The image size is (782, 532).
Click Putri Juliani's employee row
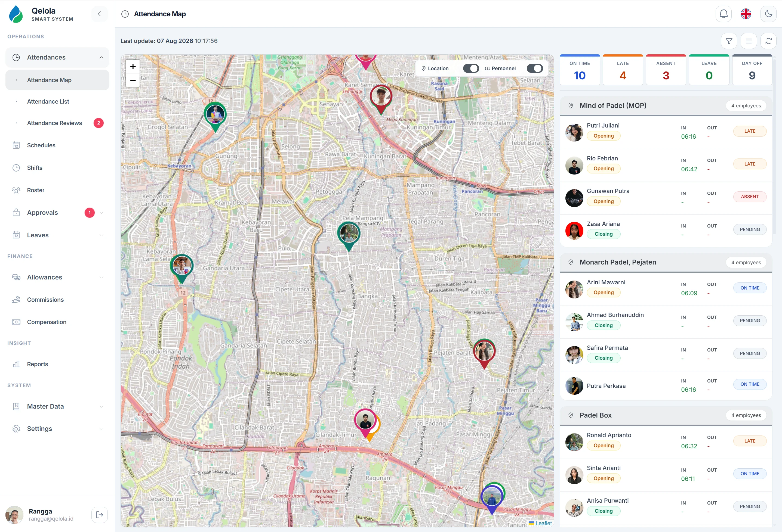pos(666,132)
